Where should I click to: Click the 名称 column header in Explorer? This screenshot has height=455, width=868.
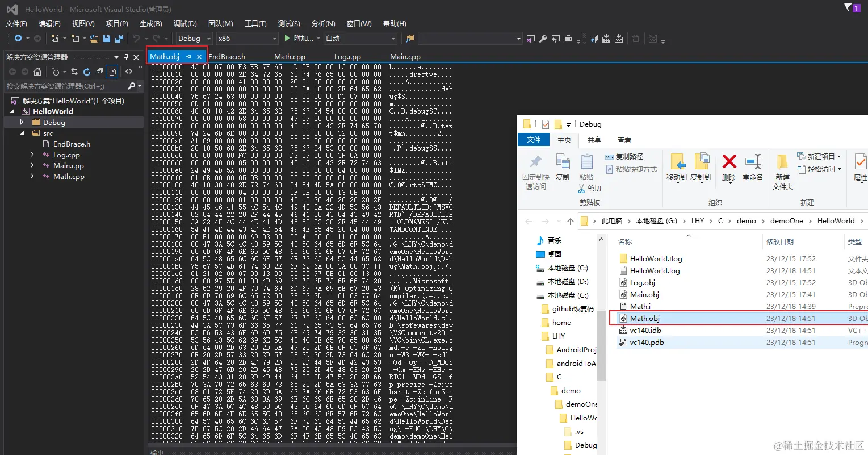tap(625, 241)
